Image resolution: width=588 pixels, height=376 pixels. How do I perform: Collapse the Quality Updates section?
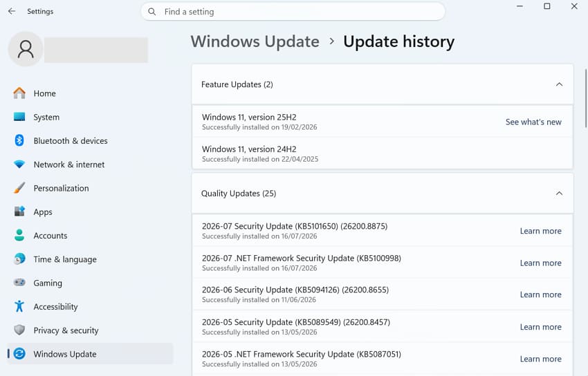tap(559, 194)
